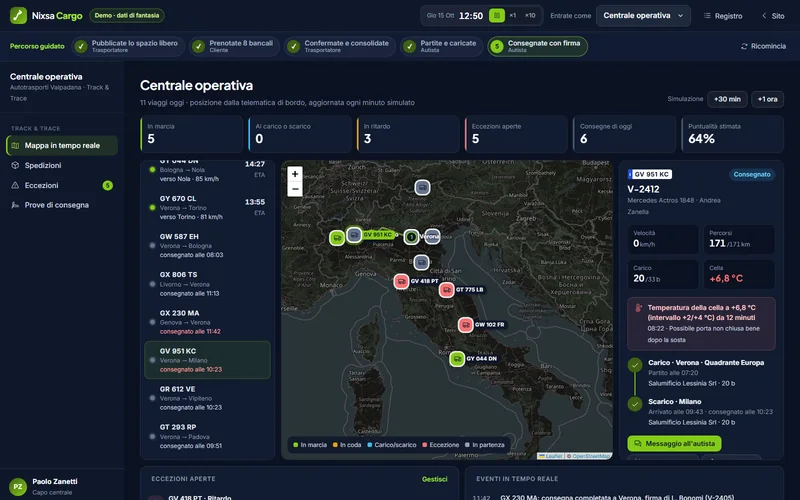Click the Consegnato status badge
This screenshot has width=800, height=500.
point(752,174)
